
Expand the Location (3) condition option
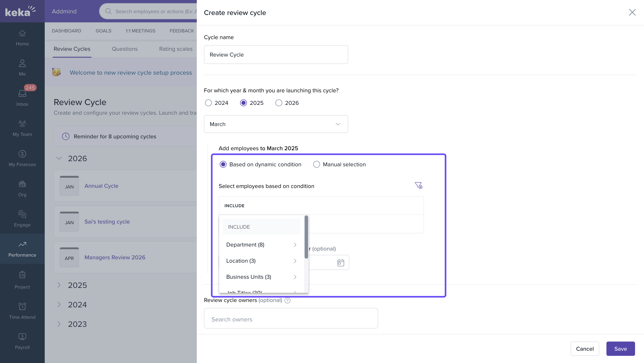[261, 261]
